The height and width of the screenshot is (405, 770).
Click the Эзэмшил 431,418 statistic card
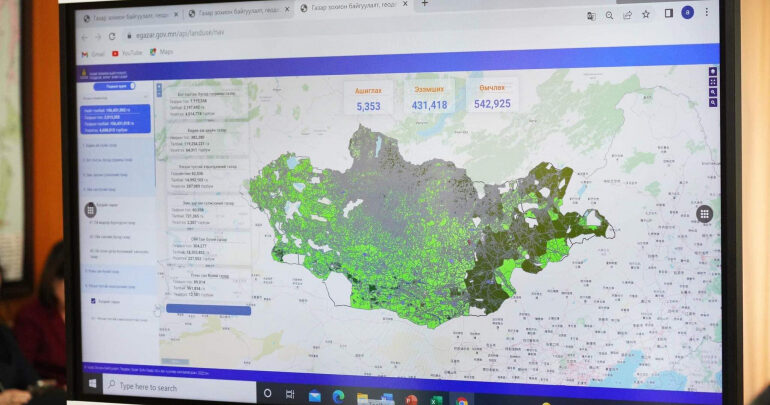click(429, 97)
